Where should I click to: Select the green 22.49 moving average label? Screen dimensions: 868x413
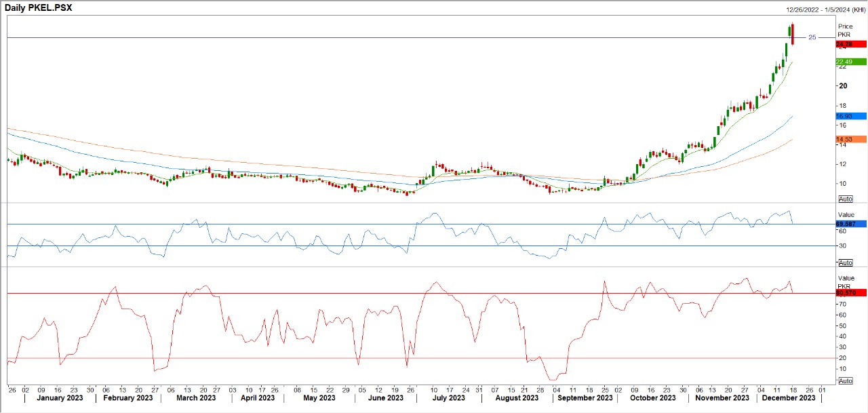click(850, 62)
